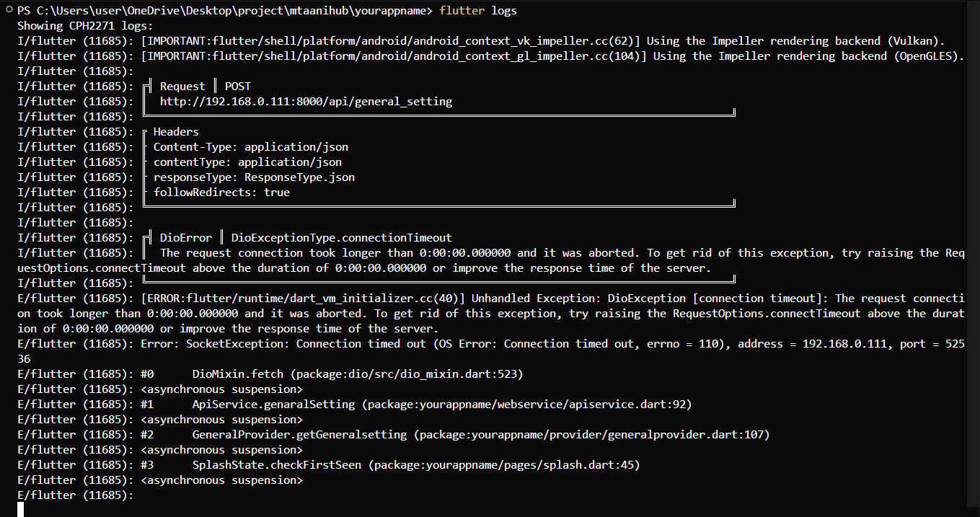Click the "DioError" box label
980x517 pixels.
tap(186, 238)
